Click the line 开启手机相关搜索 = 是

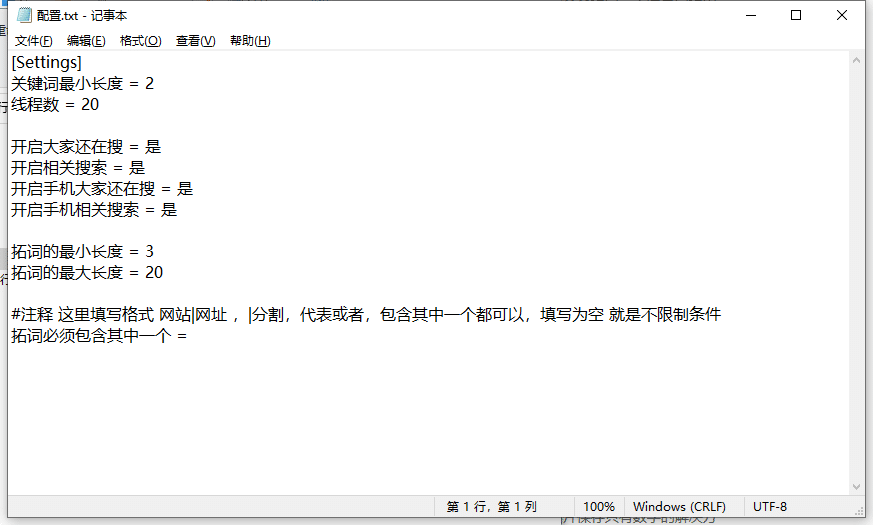point(94,210)
